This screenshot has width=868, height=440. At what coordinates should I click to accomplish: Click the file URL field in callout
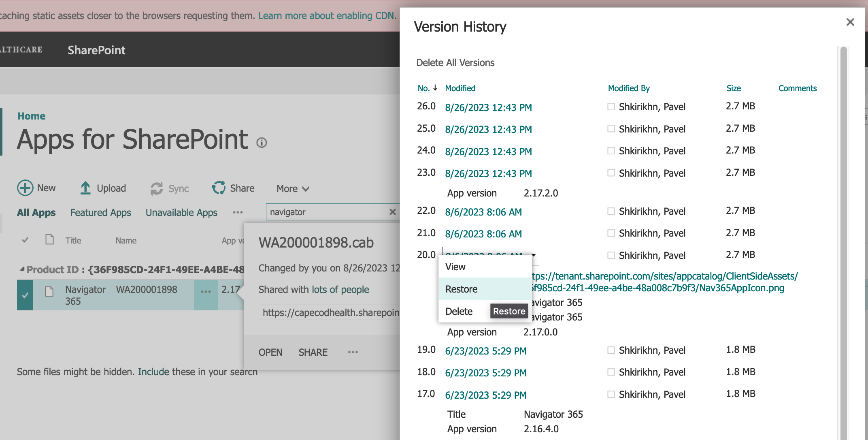click(x=329, y=312)
